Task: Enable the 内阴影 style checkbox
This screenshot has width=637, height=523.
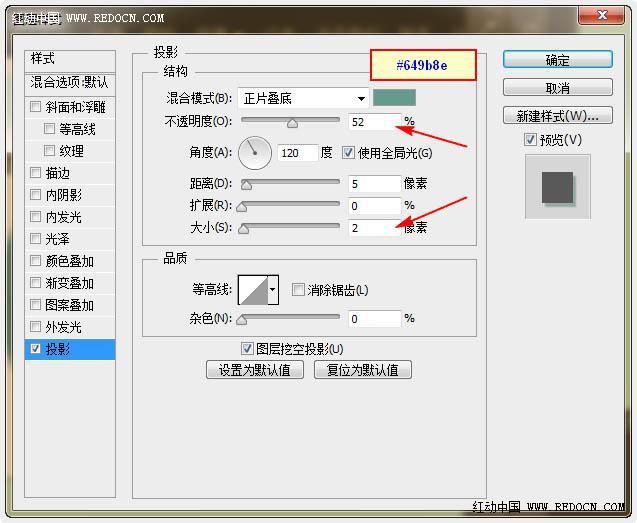Action: coord(36,195)
